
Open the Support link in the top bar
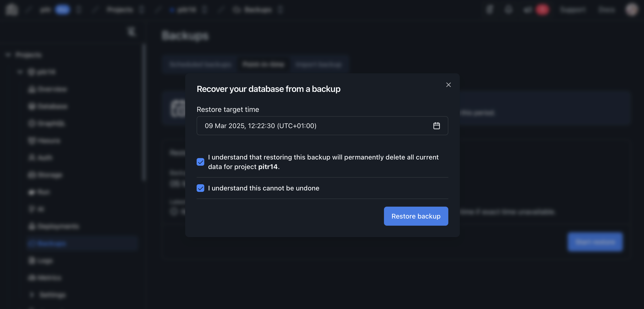(572, 10)
